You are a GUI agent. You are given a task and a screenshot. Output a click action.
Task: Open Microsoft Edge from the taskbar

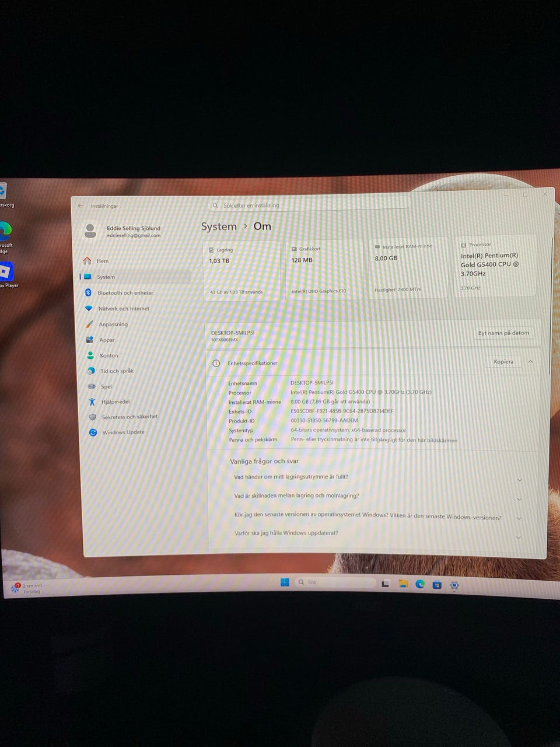coord(419,584)
